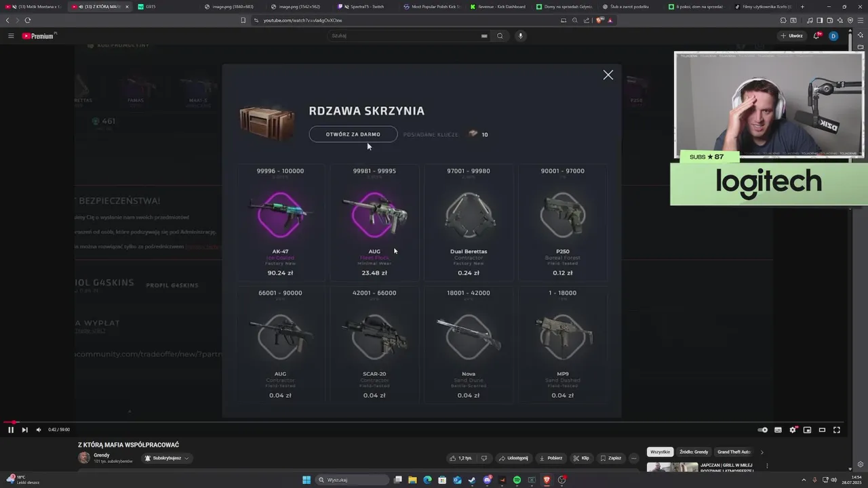
Task: Skip to the next video
Action: (x=24, y=430)
